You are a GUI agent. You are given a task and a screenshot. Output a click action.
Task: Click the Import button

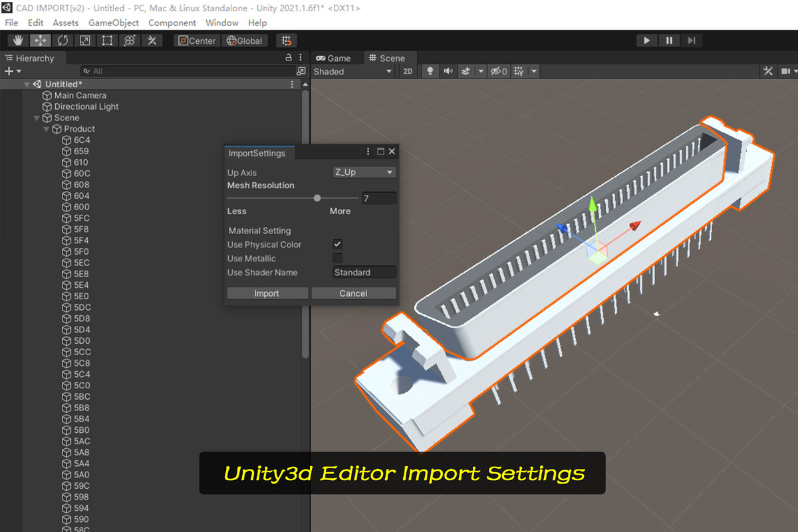click(267, 293)
